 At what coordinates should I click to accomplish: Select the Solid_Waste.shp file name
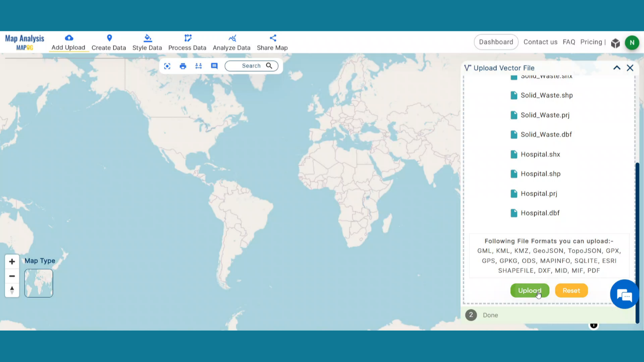click(x=547, y=95)
